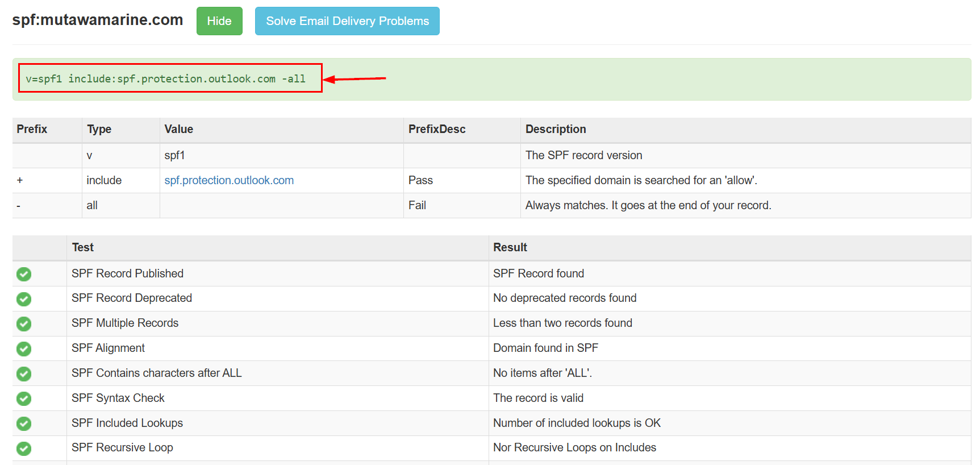Click the Test column header
This screenshot has width=980, height=465.
click(x=83, y=247)
